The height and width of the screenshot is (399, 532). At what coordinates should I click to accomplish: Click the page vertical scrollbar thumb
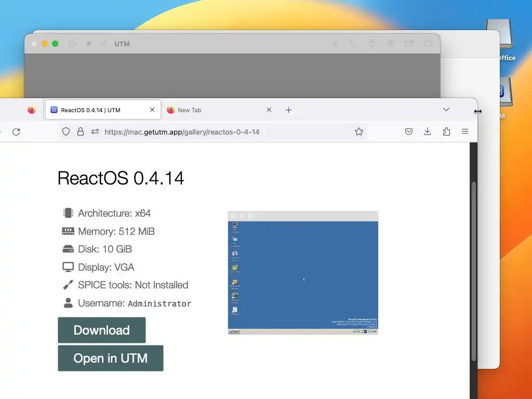click(474, 271)
